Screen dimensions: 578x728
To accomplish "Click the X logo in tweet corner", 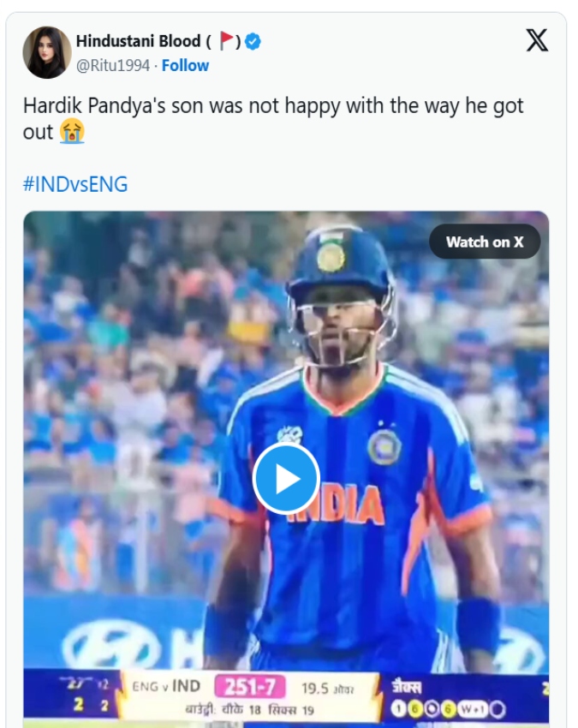I will [537, 40].
